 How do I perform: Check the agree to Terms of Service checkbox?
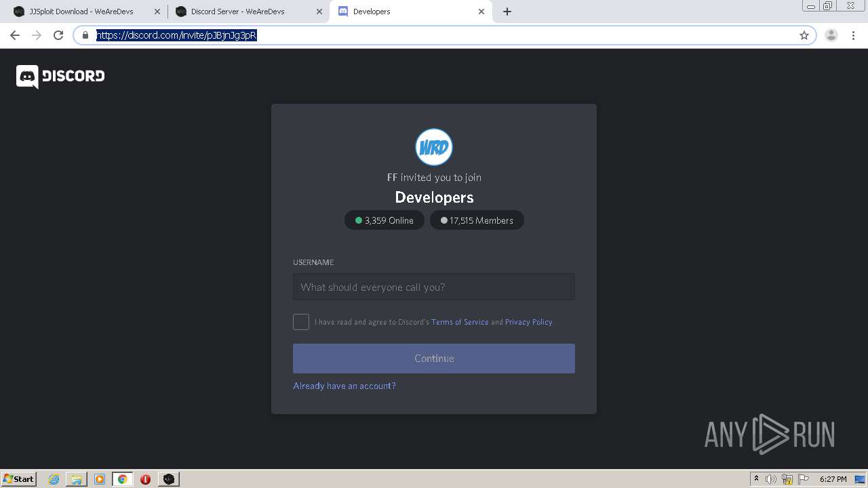pyautogui.click(x=301, y=322)
